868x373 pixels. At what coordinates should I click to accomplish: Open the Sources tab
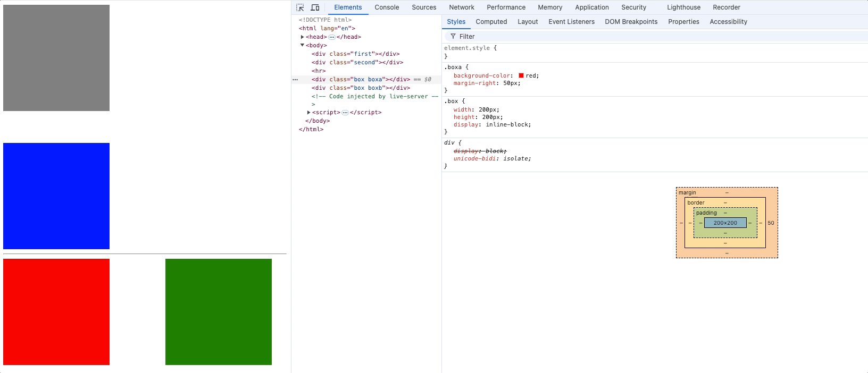tap(424, 7)
